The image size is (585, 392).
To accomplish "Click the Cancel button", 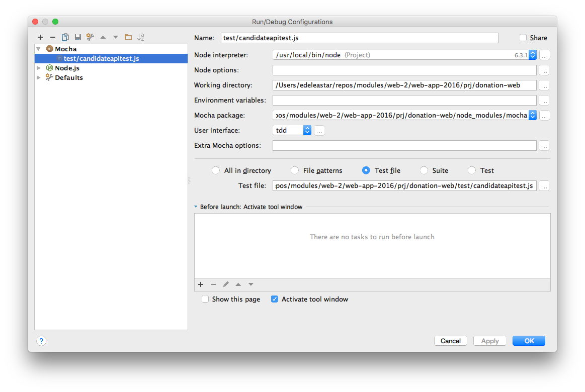I will 450,341.
